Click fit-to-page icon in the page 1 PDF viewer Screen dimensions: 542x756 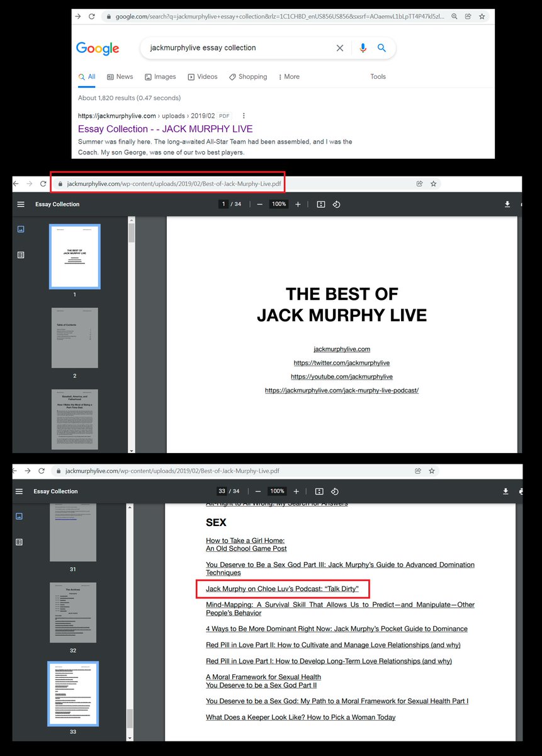tap(320, 204)
